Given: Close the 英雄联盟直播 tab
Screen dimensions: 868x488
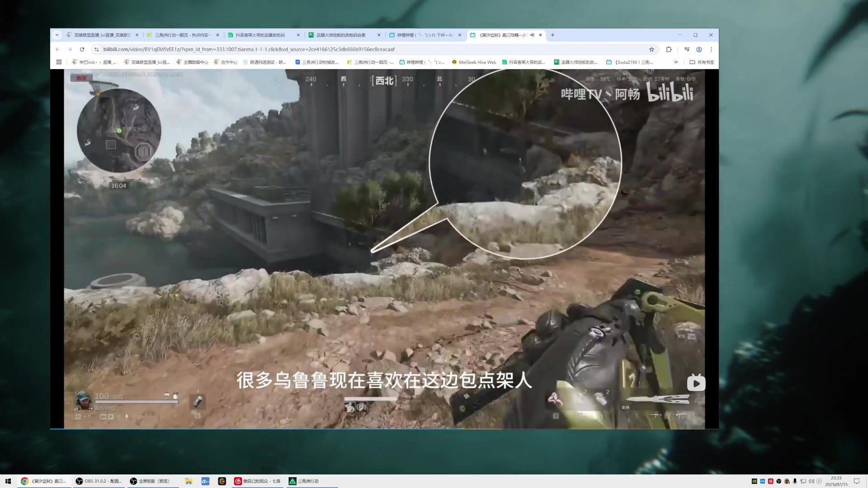Looking at the screenshot, I should tap(137, 35).
